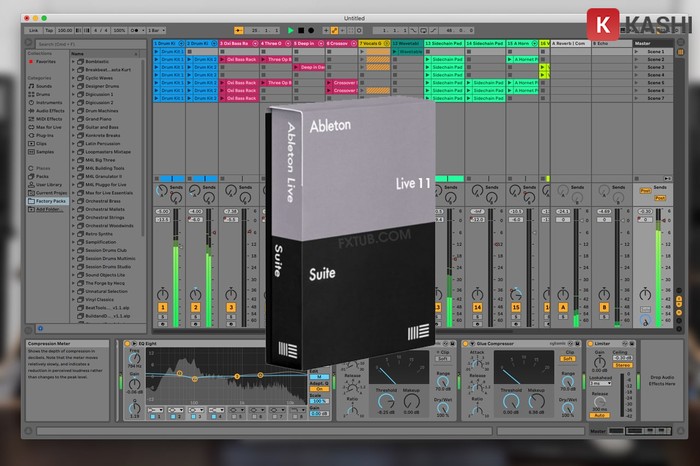Launch Scene 5 in the Master track
The image size is (700, 466).
637,83
